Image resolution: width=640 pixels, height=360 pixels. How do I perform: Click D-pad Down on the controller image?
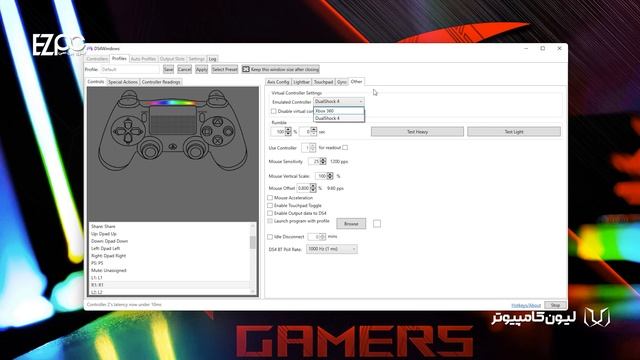pyautogui.click(x=128, y=139)
